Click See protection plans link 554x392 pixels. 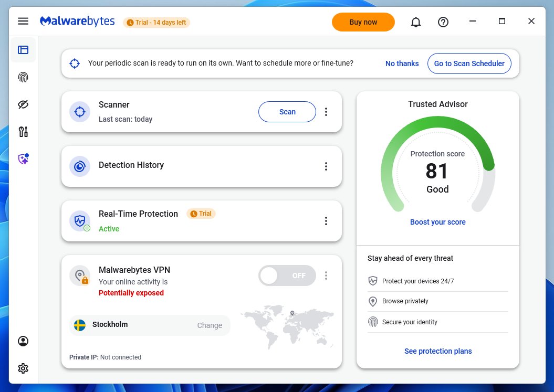pyautogui.click(x=438, y=351)
